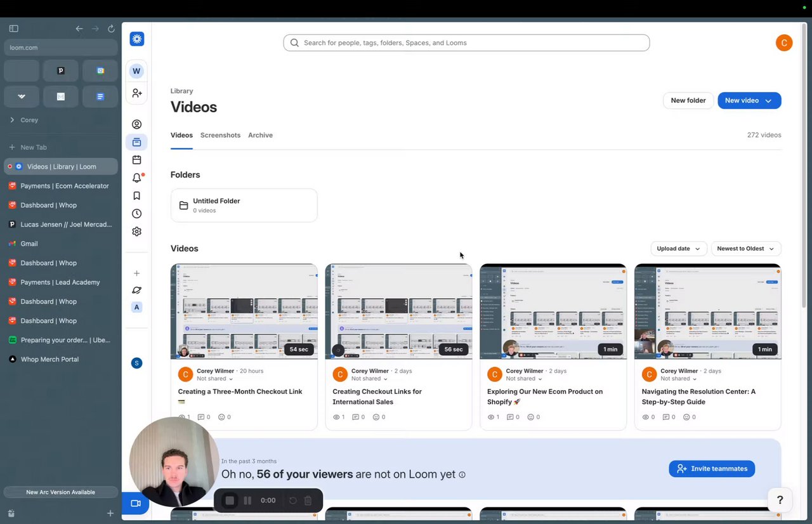
Task: Open the Payments | Ecom Accelerator tab
Action: [61, 186]
